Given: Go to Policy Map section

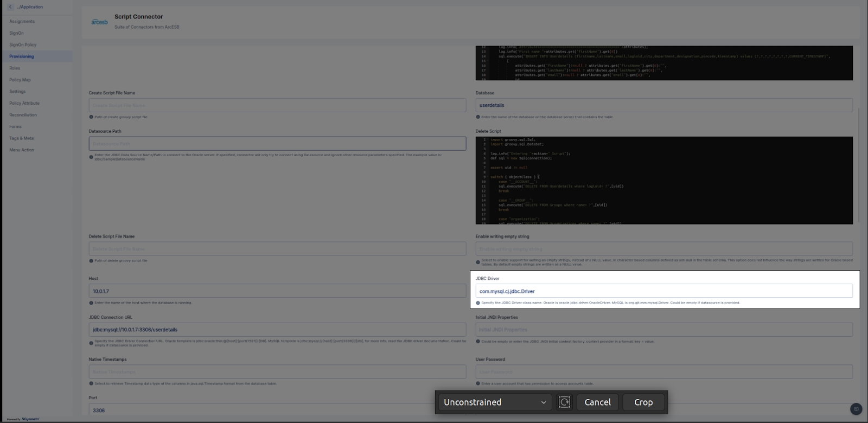Looking at the screenshot, I should point(20,80).
